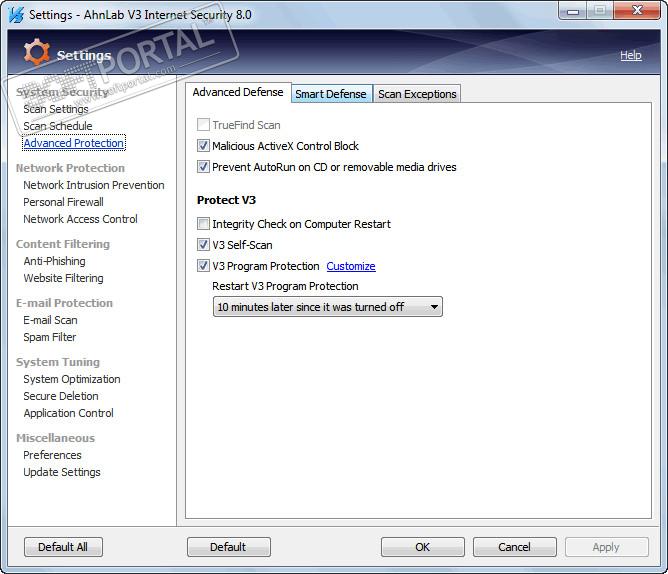Click the Default button
Viewport: 668px width, 574px height.
(x=228, y=547)
